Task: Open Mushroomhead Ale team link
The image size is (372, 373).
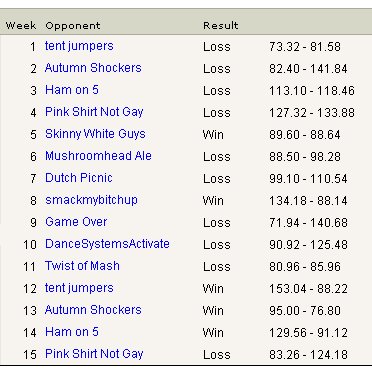Action: click(98, 156)
